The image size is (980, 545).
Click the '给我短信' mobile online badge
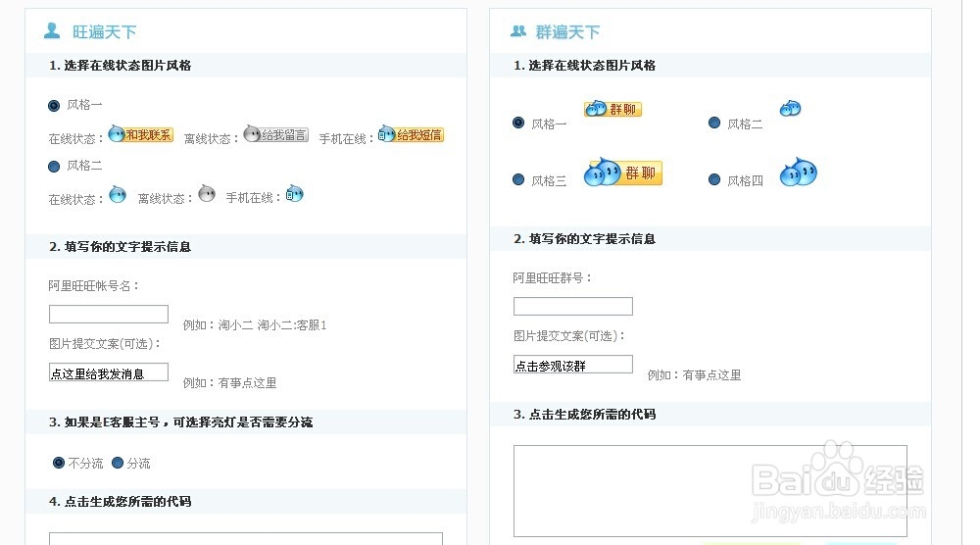(412, 133)
